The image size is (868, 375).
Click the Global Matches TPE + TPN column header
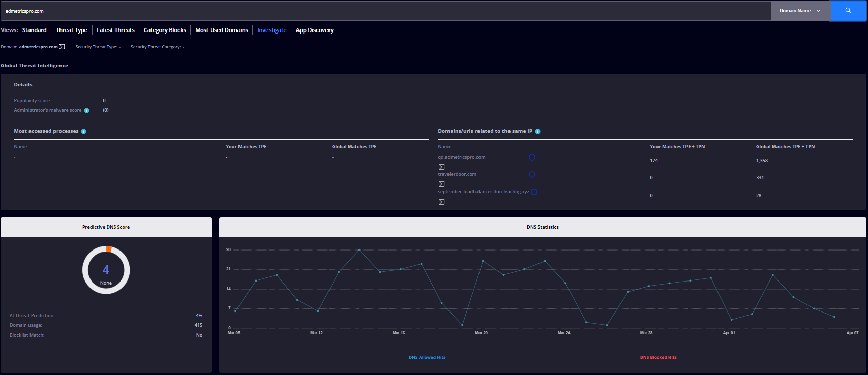tap(785, 147)
